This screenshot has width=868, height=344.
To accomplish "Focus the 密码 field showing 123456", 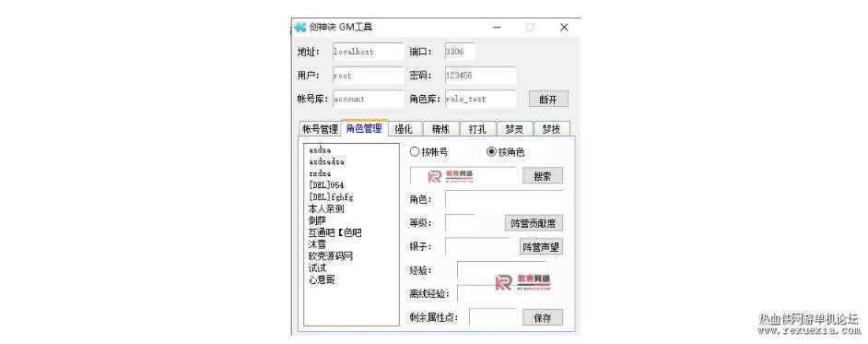I will (x=480, y=76).
